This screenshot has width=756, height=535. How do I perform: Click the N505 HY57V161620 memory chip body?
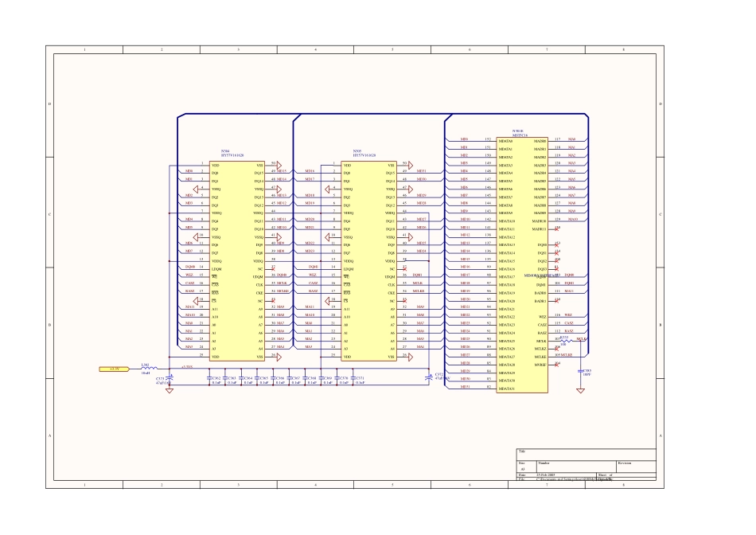click(x=369, y=260)
